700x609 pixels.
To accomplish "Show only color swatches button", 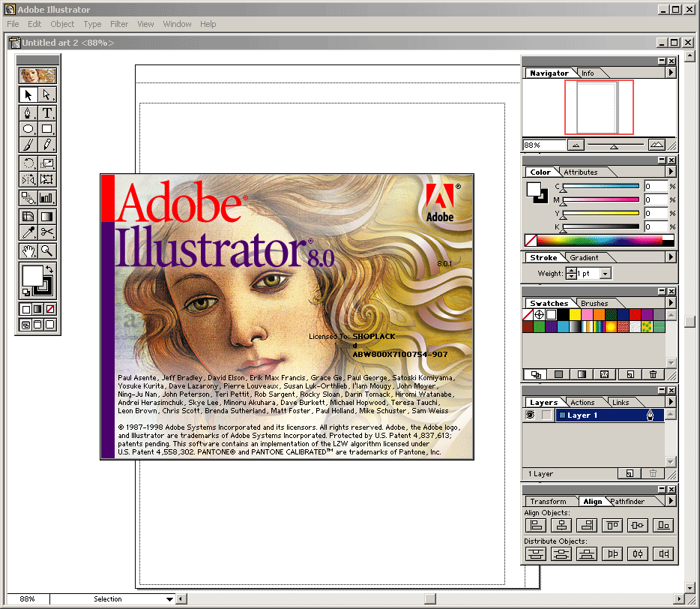I will point(558,374).
